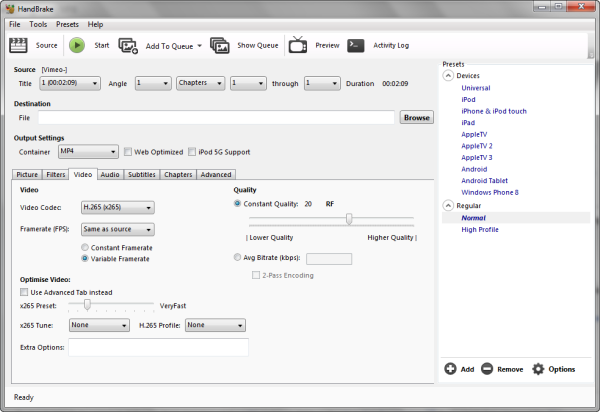Check Use Advanced Tab instead
This screenshot has height=412, width=600.
click(x=25, y=291)
